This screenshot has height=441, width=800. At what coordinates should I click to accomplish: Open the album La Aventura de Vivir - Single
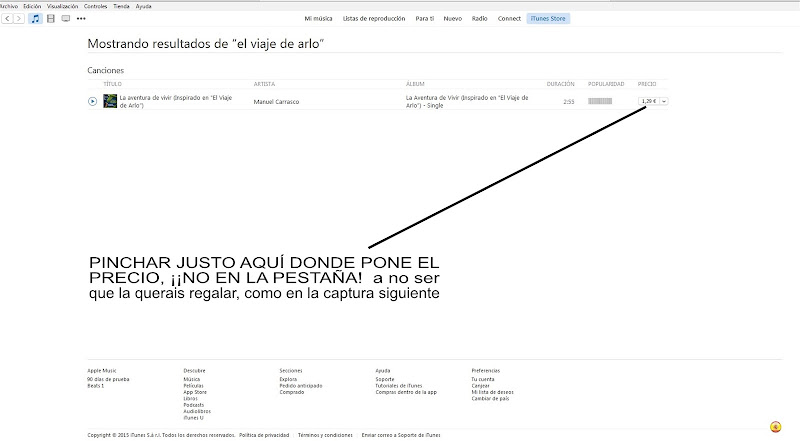click(467, 102)
